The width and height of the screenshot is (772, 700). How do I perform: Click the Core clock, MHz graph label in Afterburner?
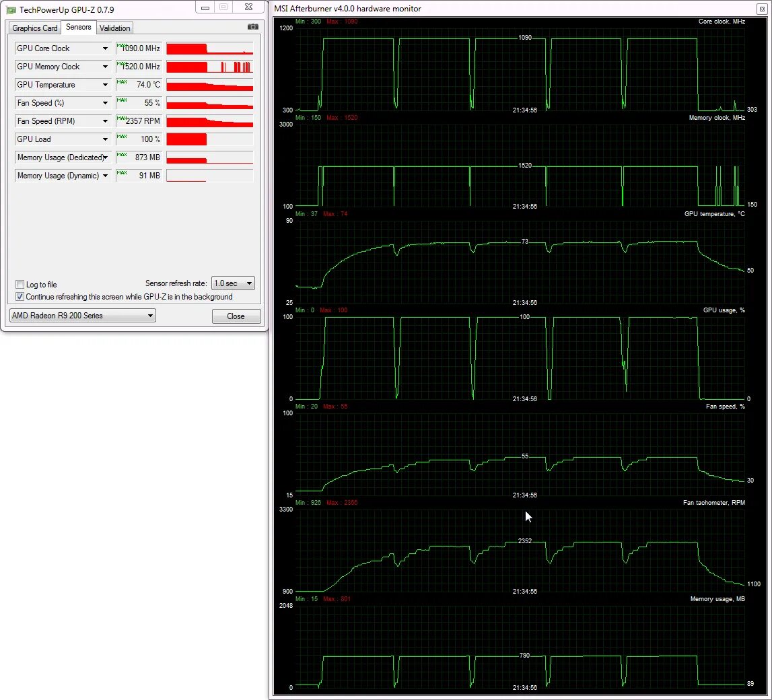tap(722, 21)
